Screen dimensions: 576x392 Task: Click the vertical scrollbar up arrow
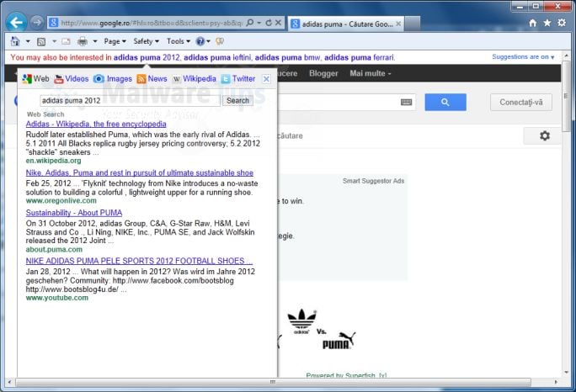click(x=566, y=56)
